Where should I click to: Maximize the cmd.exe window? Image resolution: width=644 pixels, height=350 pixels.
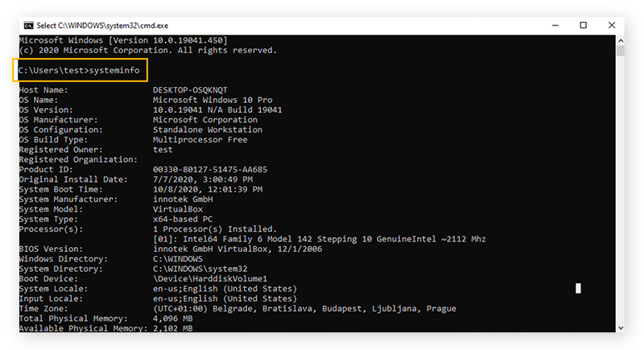(583, 25)
